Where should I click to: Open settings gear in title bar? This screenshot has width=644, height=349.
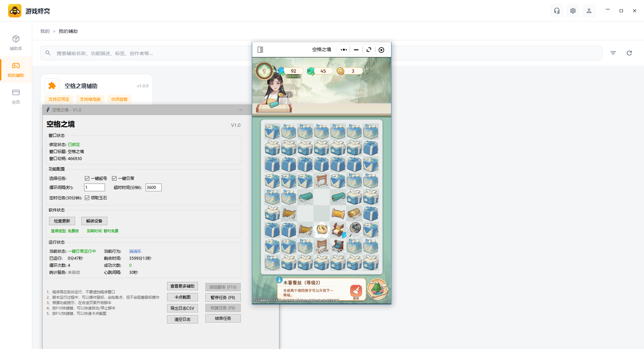(x=573, y=11)
